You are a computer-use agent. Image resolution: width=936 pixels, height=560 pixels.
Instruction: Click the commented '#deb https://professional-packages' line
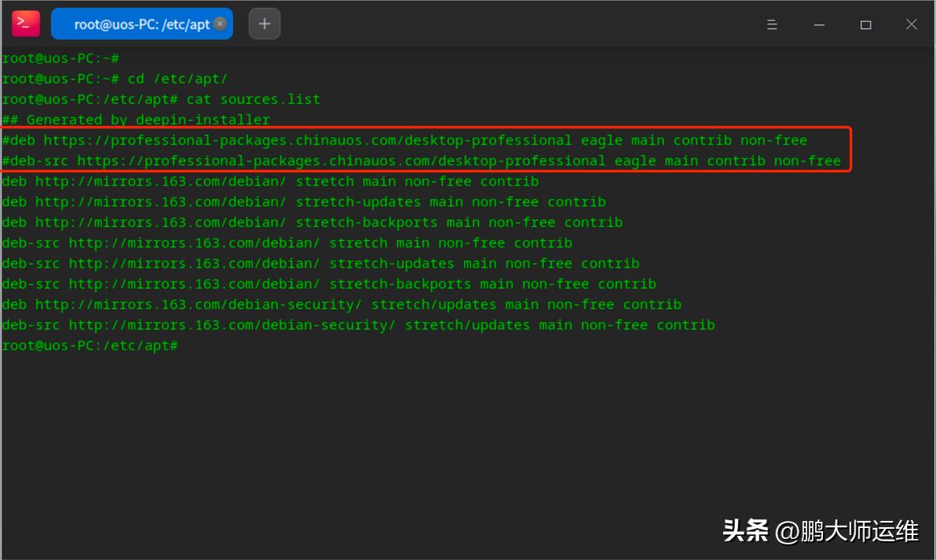pyautogui.click(x=405, y=140)
